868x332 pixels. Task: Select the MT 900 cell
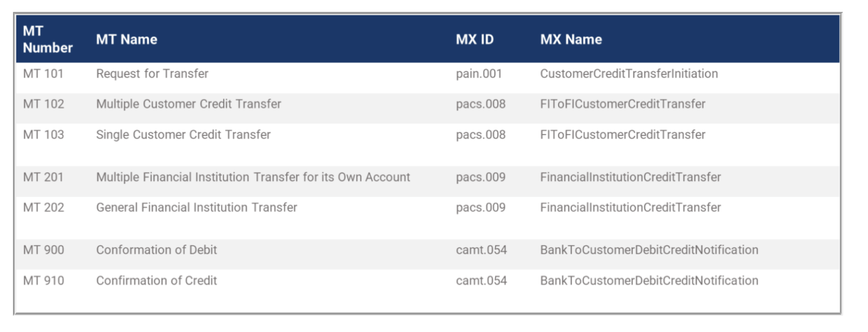pyautogui.click(x=44, y=249)
